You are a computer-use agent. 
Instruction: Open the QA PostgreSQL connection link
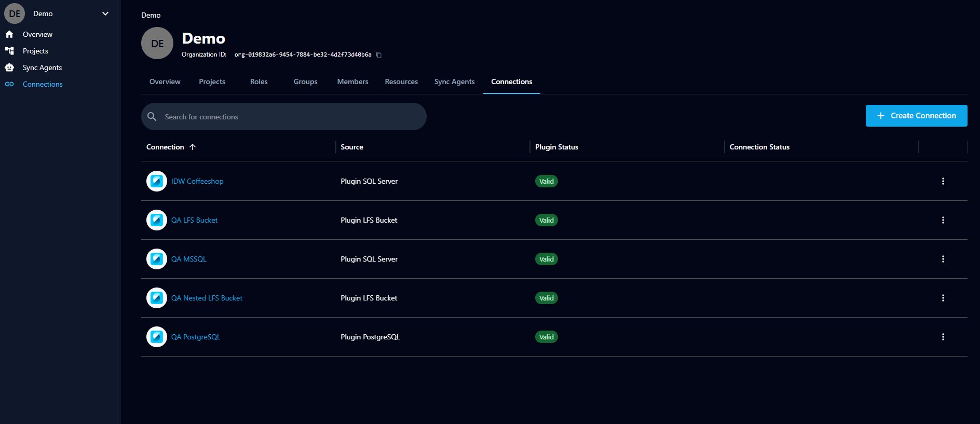(x=196, y=337)
